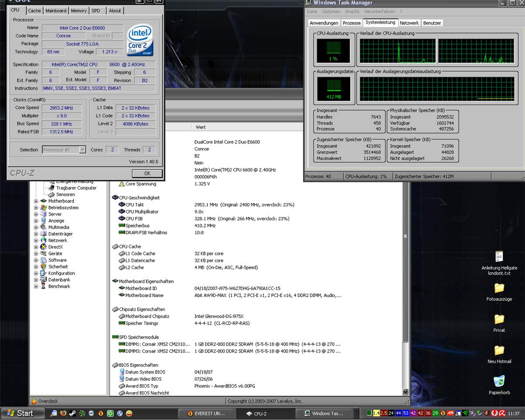Expand the Server tree node

point(36,214)
